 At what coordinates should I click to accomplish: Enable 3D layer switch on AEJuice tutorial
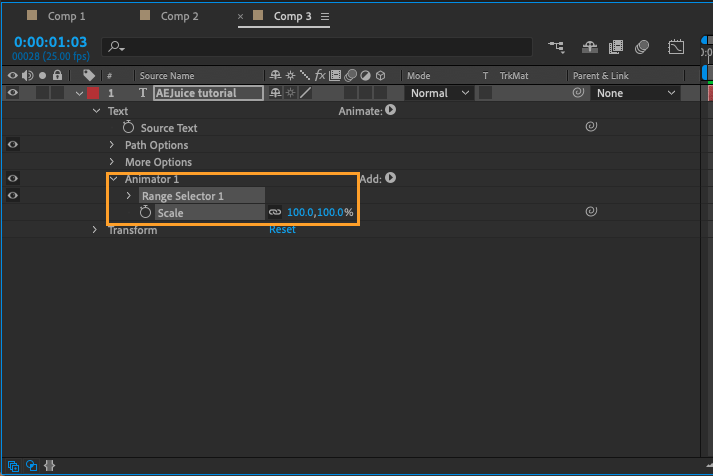(x=381, y=93)
